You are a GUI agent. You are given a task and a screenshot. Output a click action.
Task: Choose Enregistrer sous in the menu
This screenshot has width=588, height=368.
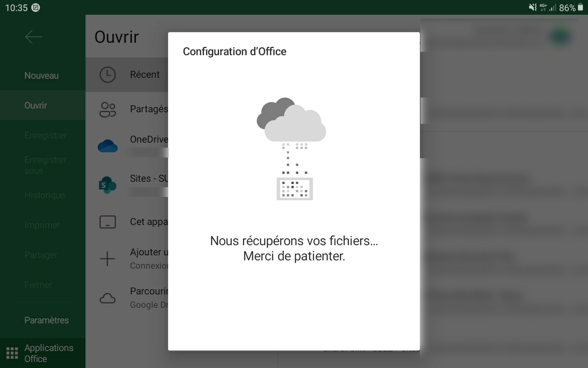click(45, 165)
